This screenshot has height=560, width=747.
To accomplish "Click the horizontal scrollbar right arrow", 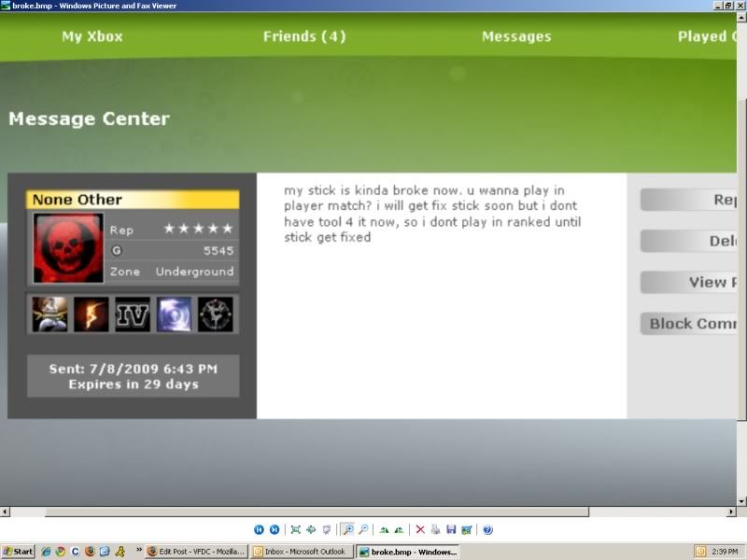I will coord(732,511).
